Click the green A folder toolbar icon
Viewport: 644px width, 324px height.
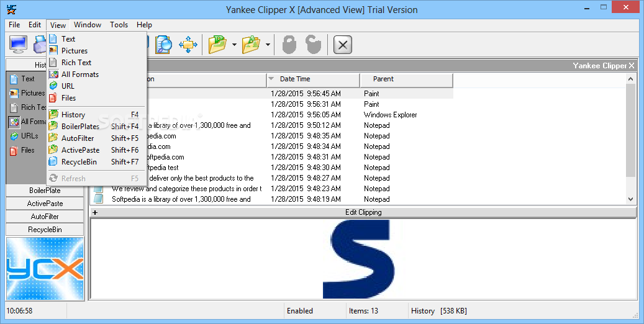(x=251, y=44)
